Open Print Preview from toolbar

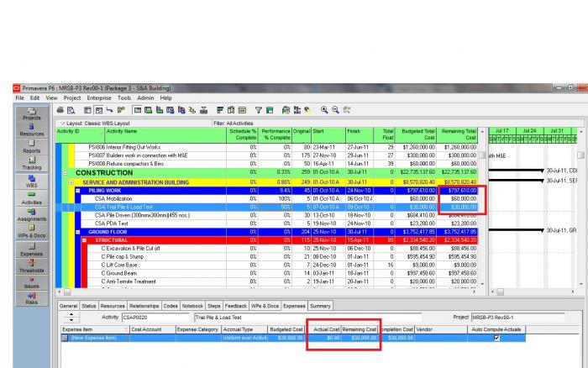[x=71, y=110]
